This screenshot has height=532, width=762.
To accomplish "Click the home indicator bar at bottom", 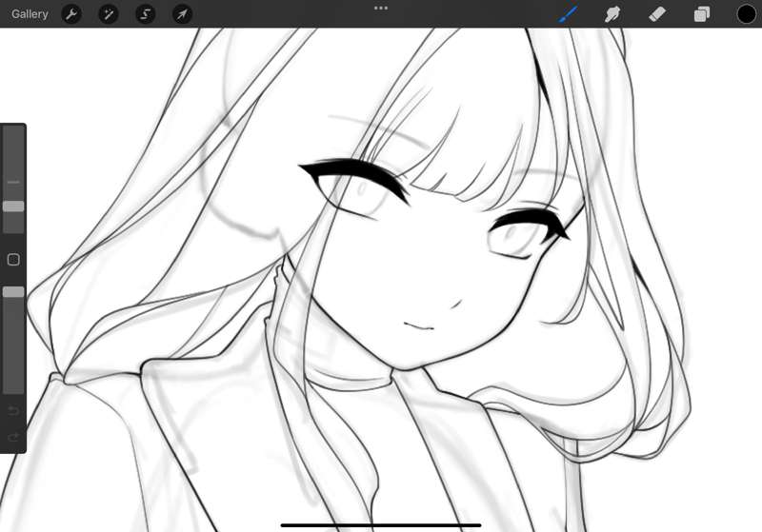I will pos(381,524).
